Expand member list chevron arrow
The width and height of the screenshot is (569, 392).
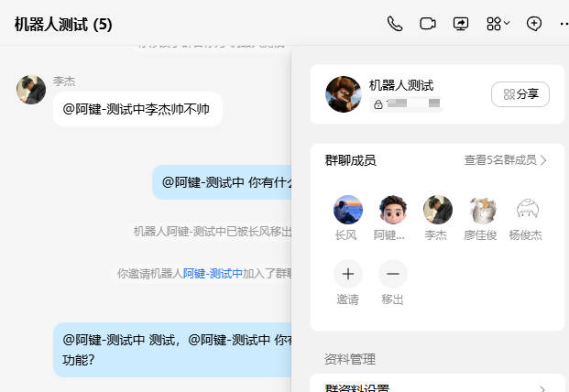click(543, 160)
